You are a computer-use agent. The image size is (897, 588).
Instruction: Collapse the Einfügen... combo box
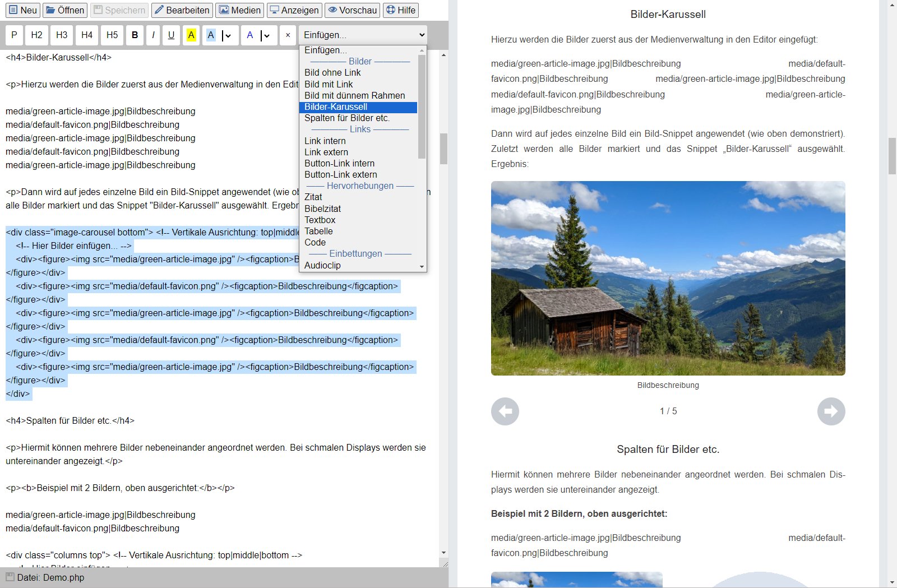click(x=363, y=35)
